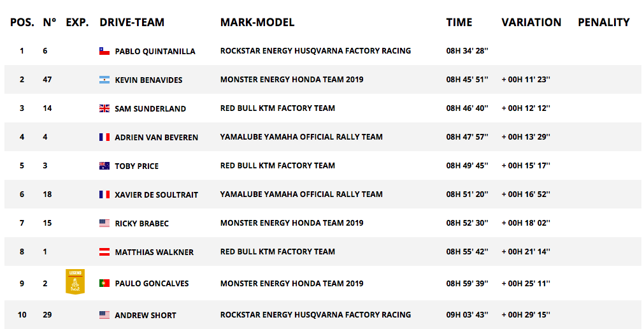Screen dimensions: 644x329
Task: Click the Australian flag beside Toby Price
Action: [104, 166]
